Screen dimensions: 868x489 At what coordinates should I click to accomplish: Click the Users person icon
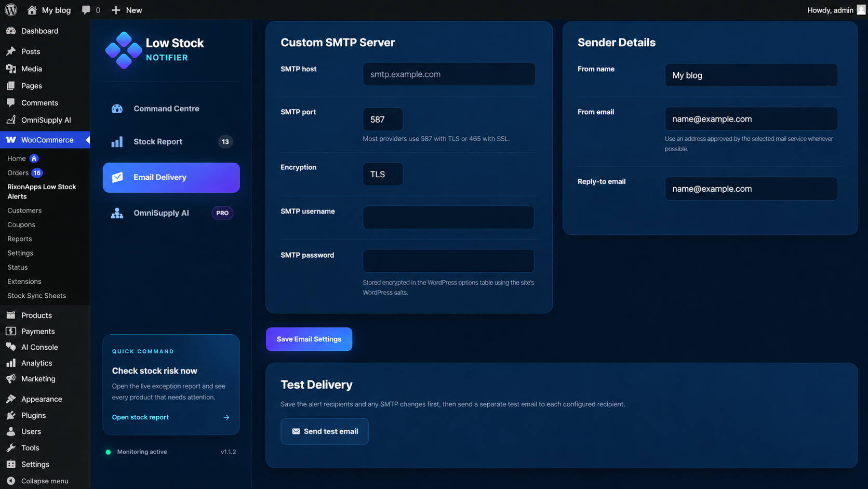pos(11,431)
